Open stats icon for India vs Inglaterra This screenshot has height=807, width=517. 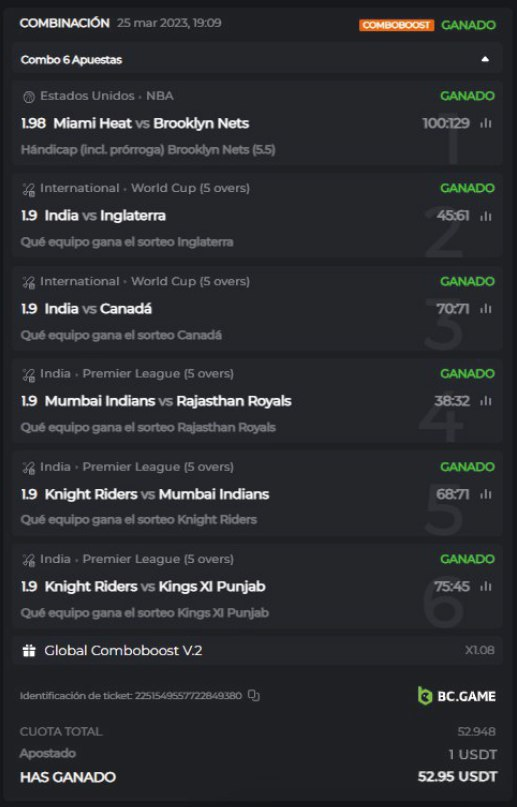pos(486,216)
